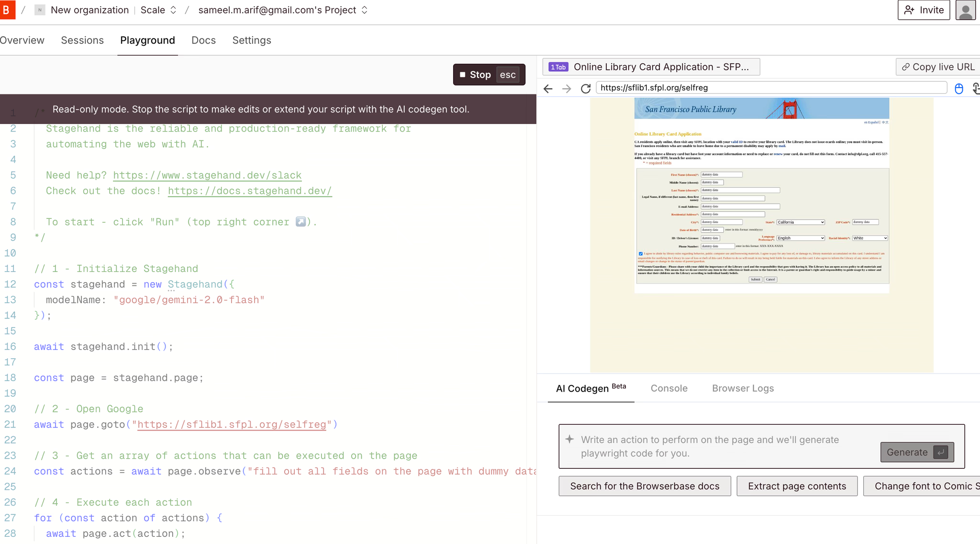Open the docs.stagehand.dev link in code
This screenshot has width=980, height=544.
click(250, 191)
